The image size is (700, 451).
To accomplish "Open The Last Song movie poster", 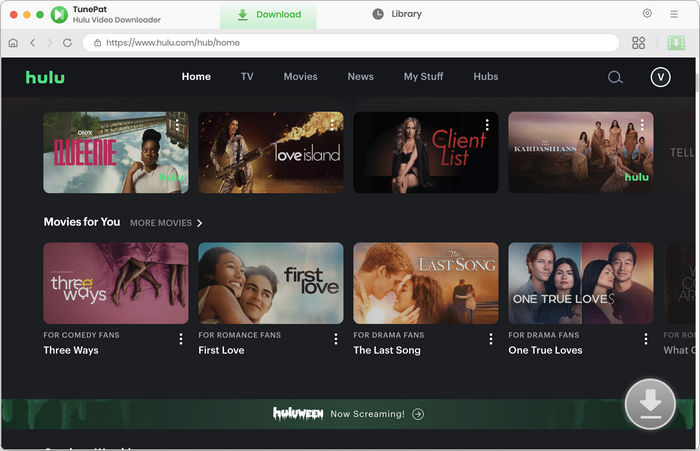I will 426,283.
